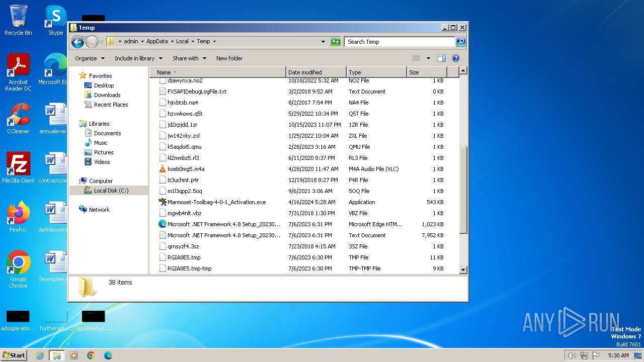644x362 pixels.
Task: Open the Acrobat Reader DC desktop icon
Action: point(18,72)
